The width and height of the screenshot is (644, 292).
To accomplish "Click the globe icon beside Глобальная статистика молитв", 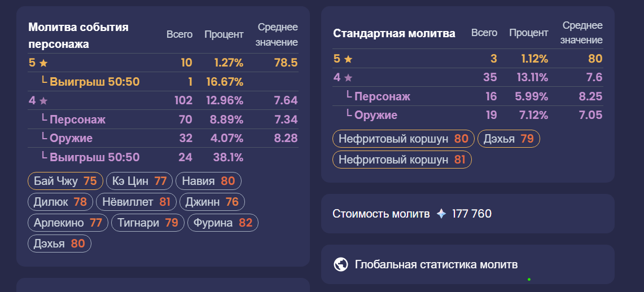I will coord(340,264).
